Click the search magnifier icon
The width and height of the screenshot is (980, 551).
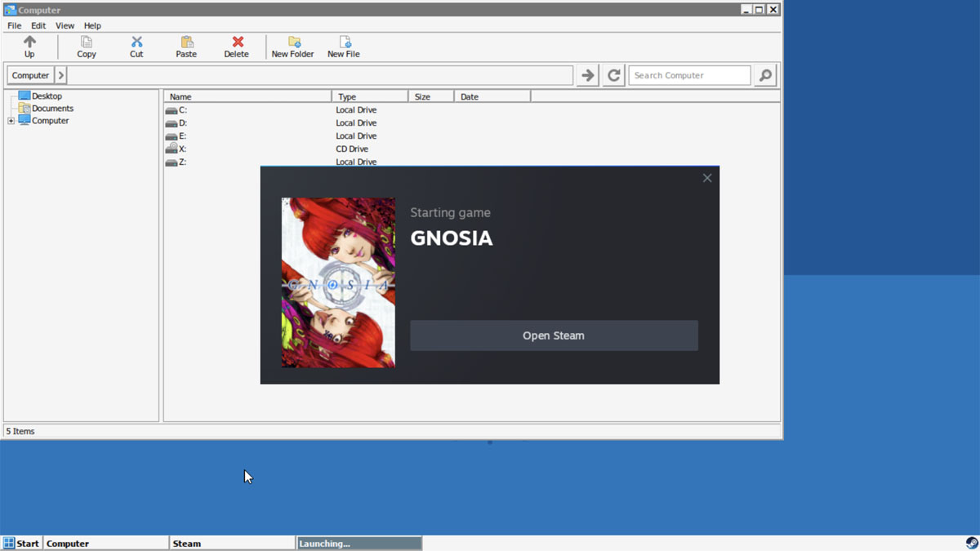[x=765, y=75]
